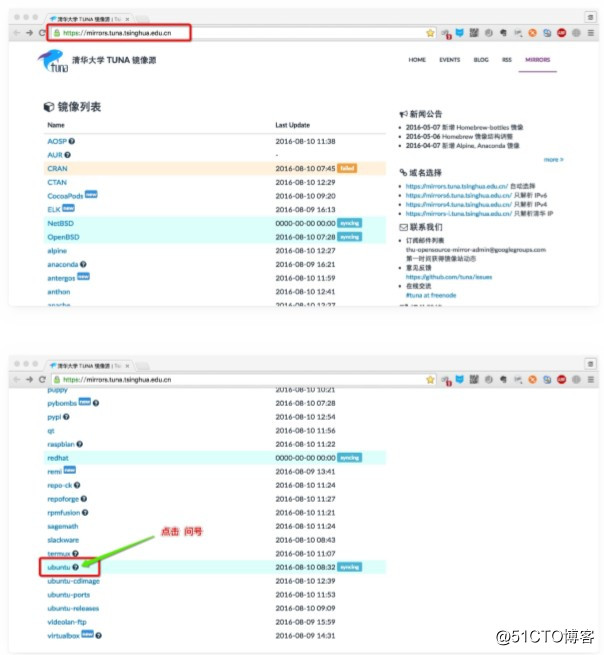Screen dimensions: 604x655
Task: Click the QR code extension icon in the top window
Action: [474, 33]
